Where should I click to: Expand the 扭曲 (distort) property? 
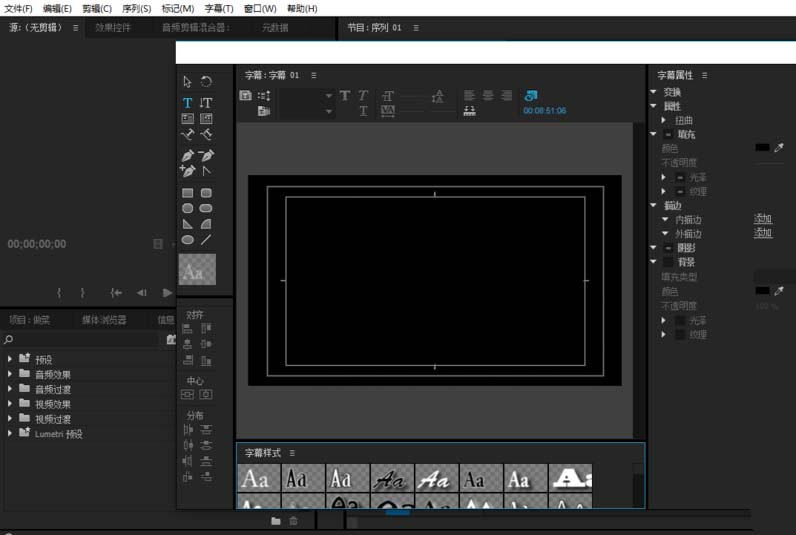coord(663,120)
